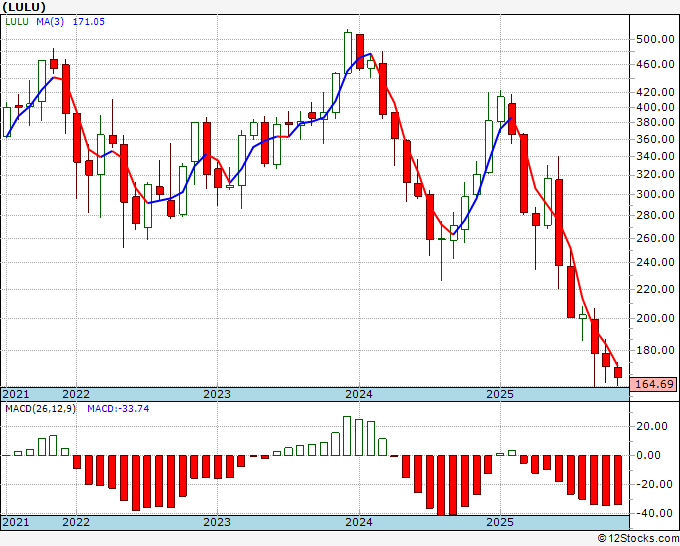Click the 240.00 price axis label

655,262
